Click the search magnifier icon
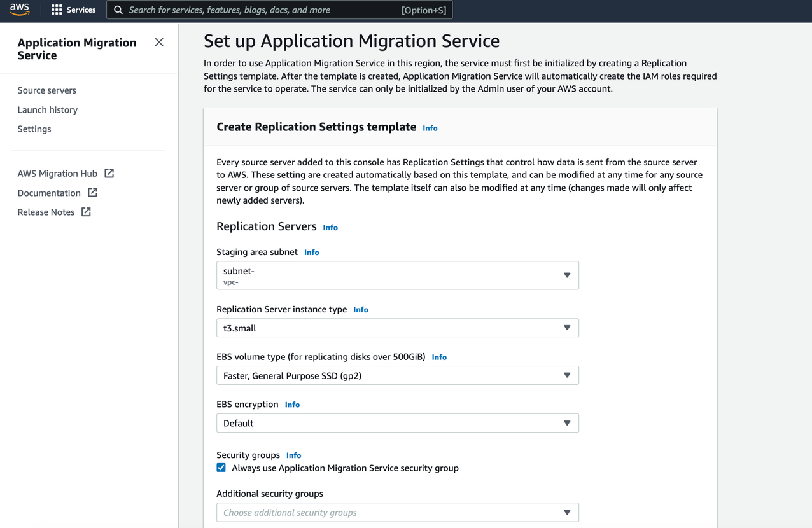Image resolution: width=812 pixels, height=528 pixels. 118,10
